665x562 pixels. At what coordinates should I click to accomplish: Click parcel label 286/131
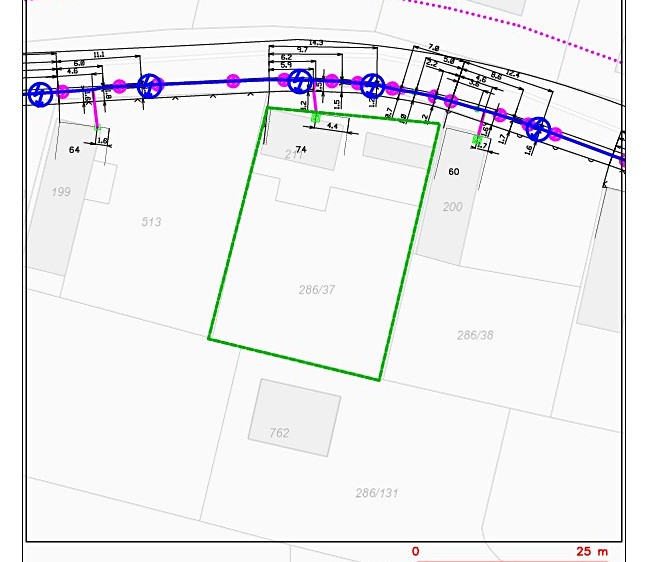[x=377, y=493]
